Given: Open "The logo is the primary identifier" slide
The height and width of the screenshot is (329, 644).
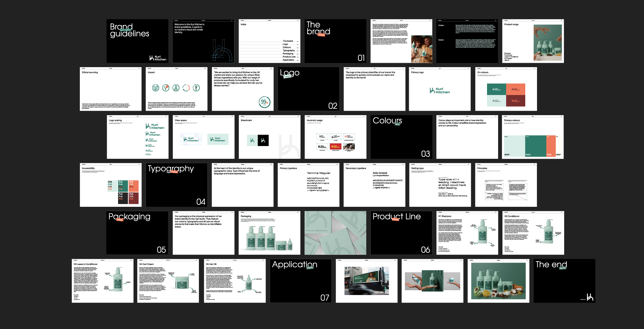Looking at the screenshot, I should coord(375,89).
